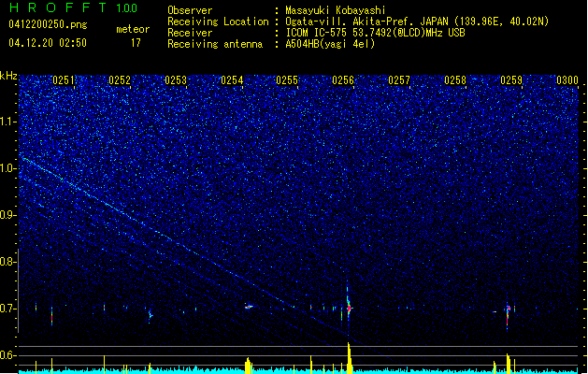Click the 0251 time axis marker
The image size is (588, 374).
[x=64, y=79]
